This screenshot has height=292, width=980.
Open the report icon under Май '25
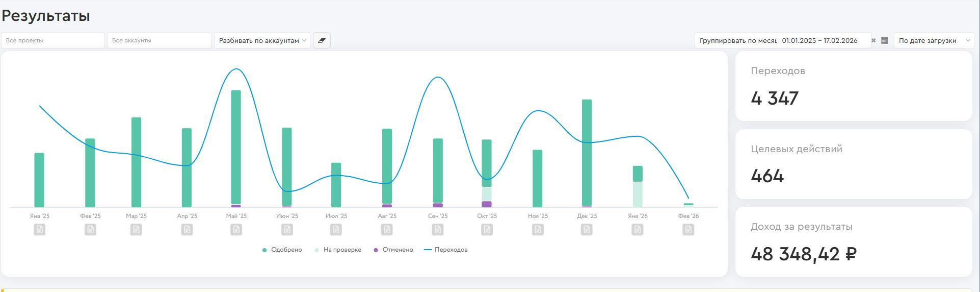236,230
